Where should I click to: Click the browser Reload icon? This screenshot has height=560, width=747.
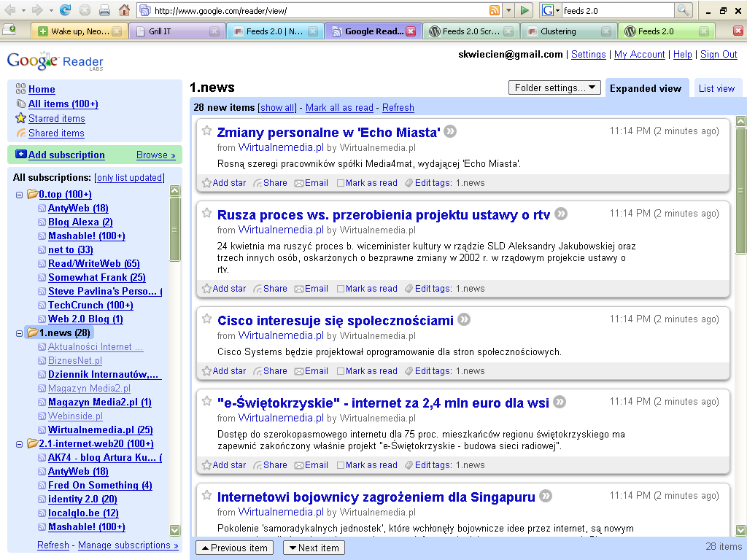point(65,10)
